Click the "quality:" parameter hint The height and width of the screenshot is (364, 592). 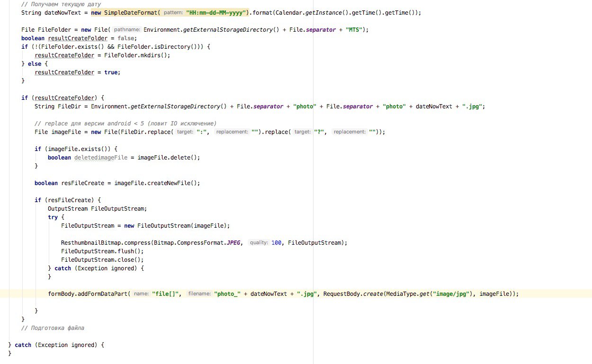pos(259,243)
